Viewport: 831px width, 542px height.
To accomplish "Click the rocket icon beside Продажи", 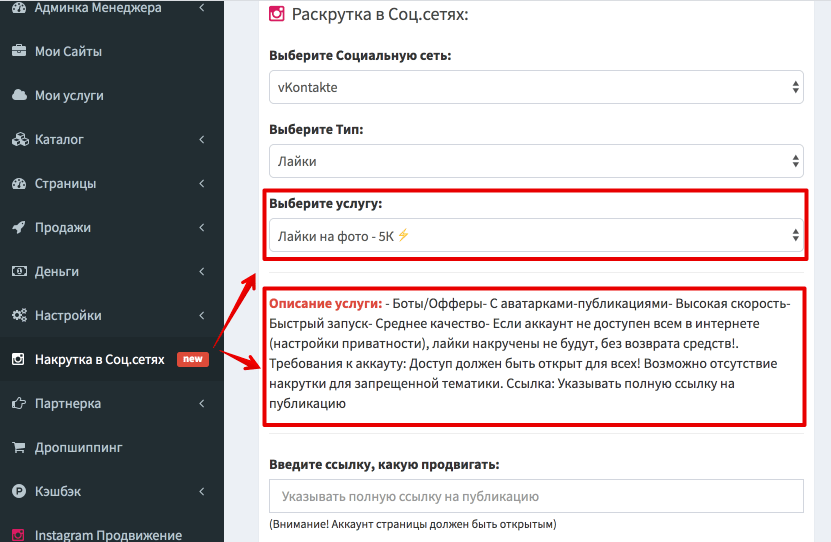I will click(x=18, y=227).
